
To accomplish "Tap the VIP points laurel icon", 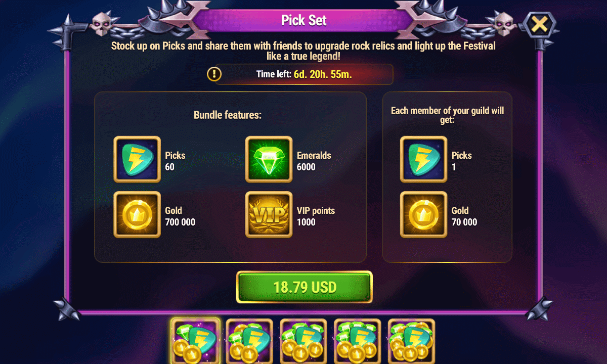I will tap(269, 214).
